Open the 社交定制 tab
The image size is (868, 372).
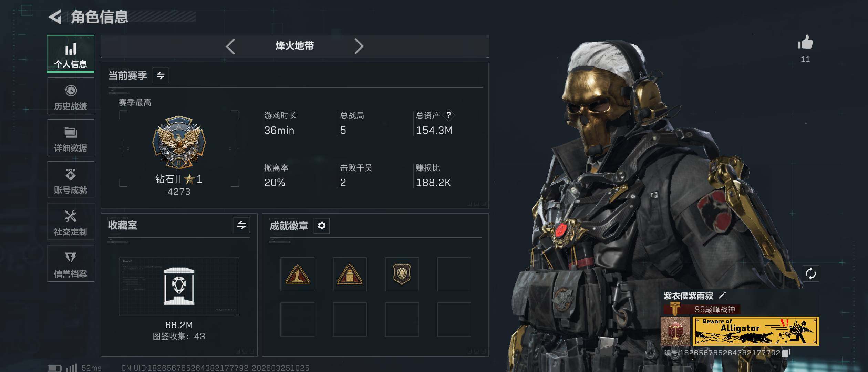71,221
